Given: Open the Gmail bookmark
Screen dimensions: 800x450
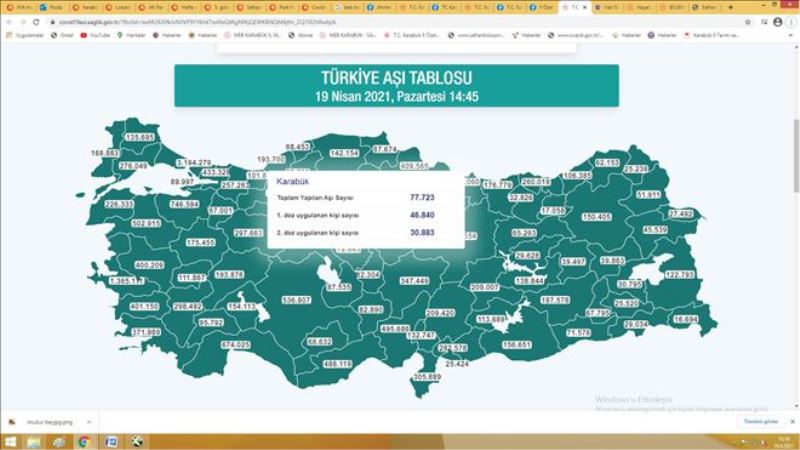Looking at the screenshot, I should click(x=62, y=35).
